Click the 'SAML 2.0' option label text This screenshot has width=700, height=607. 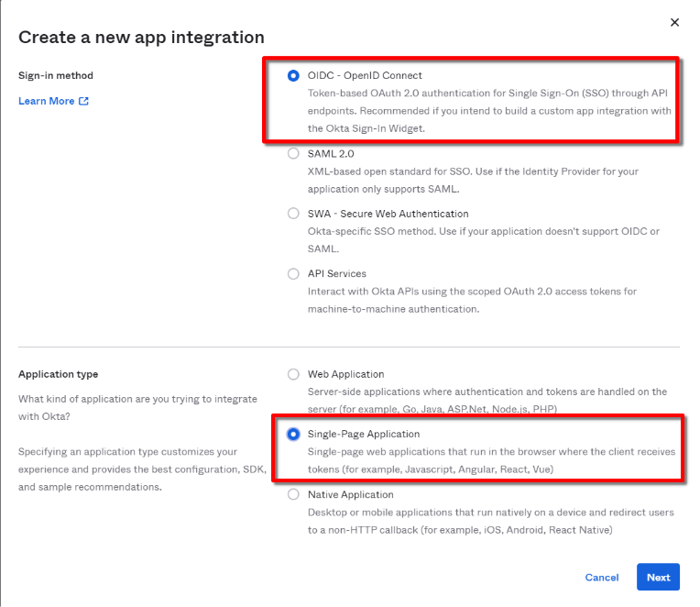[331, 154]
